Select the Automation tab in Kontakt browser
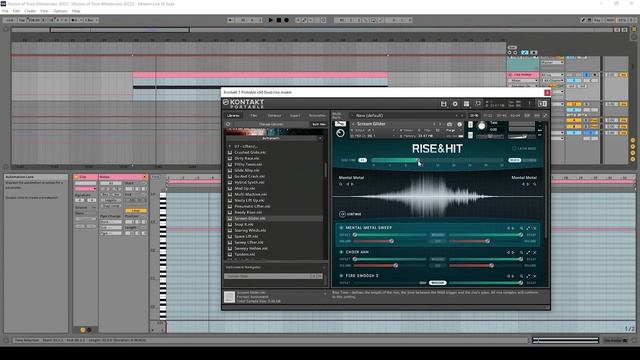This screenshot has width=640, height=360. (x=317, y=116)
